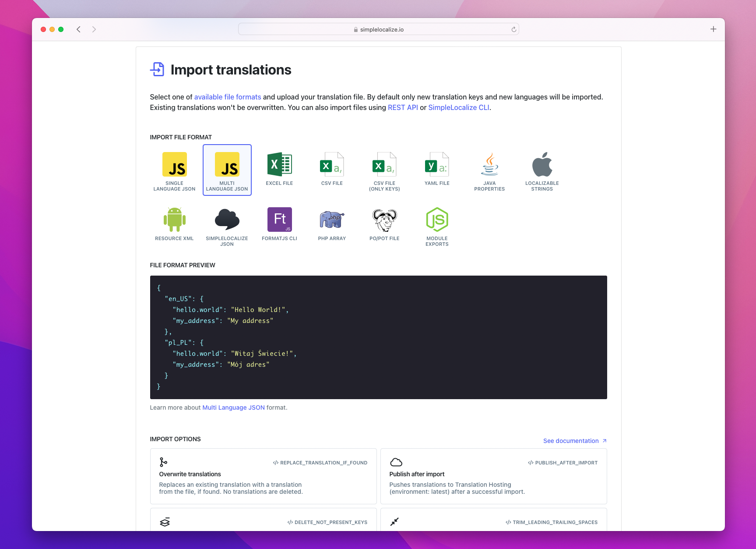
Task: Choose Java Properties format
Action: (x=489, y=170)
